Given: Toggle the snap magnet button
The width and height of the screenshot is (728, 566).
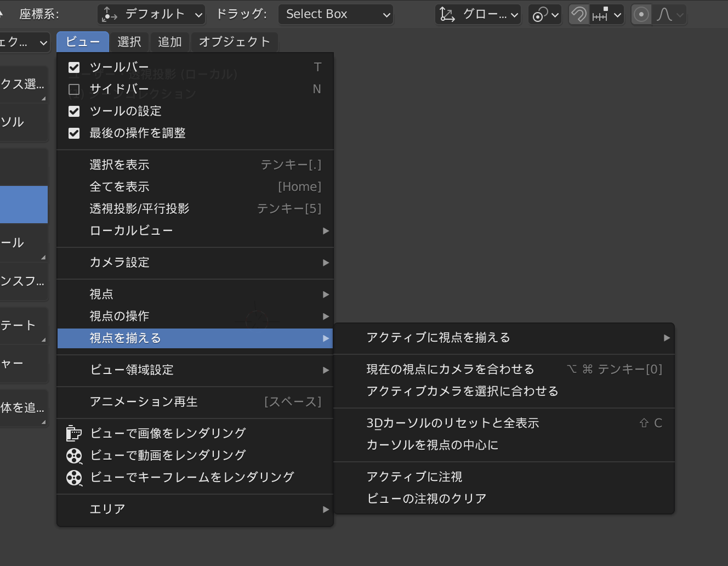Looking at the screenshot, I should click(x=579, y=15).
